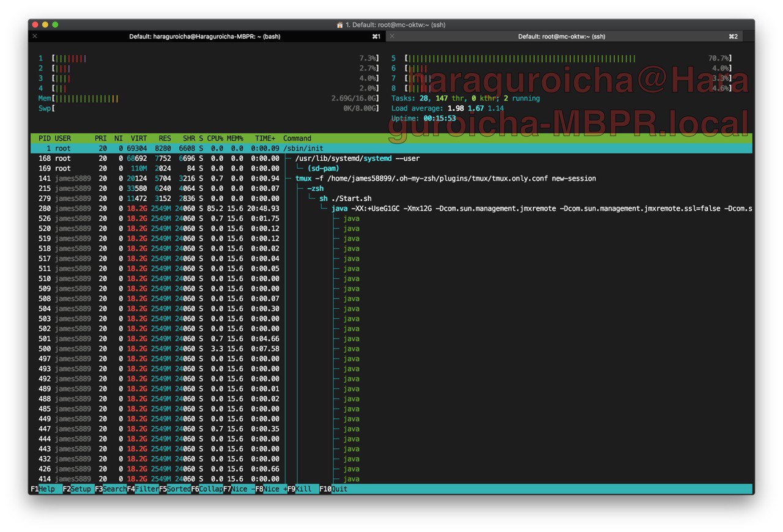
Task: Click F3 Search in the function bar
Action: 111,489
